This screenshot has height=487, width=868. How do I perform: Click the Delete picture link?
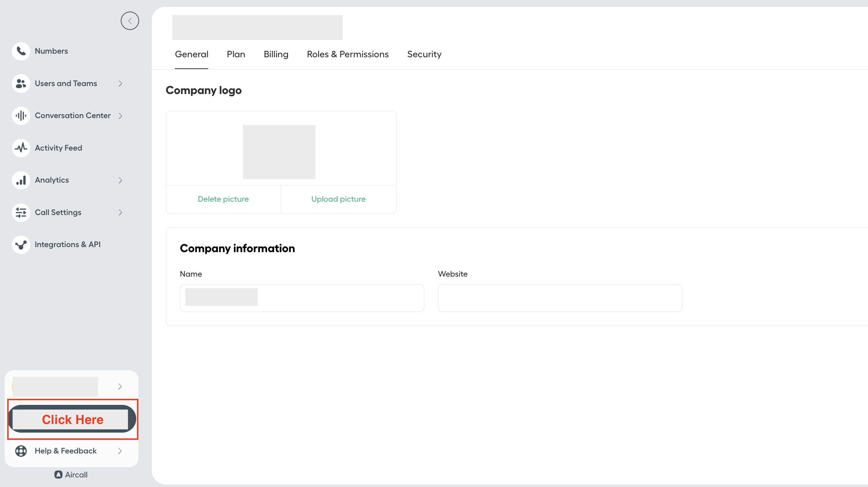[x=223, y=199]
